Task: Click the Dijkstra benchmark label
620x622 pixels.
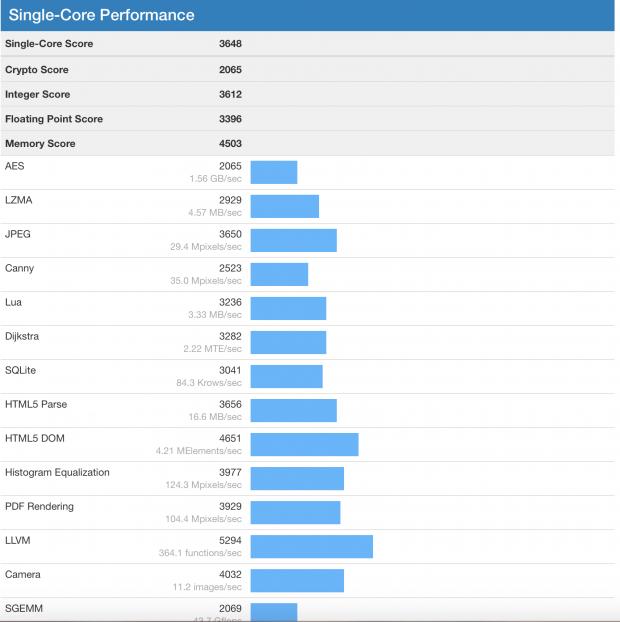Action: coord(24,336)
